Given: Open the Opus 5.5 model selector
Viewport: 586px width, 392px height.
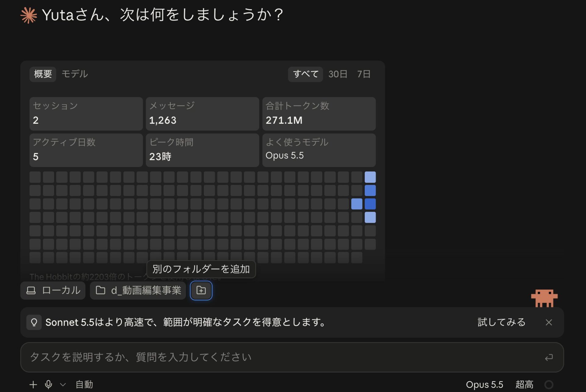Looking at the screenshot, I should click(x=484, y=384).
